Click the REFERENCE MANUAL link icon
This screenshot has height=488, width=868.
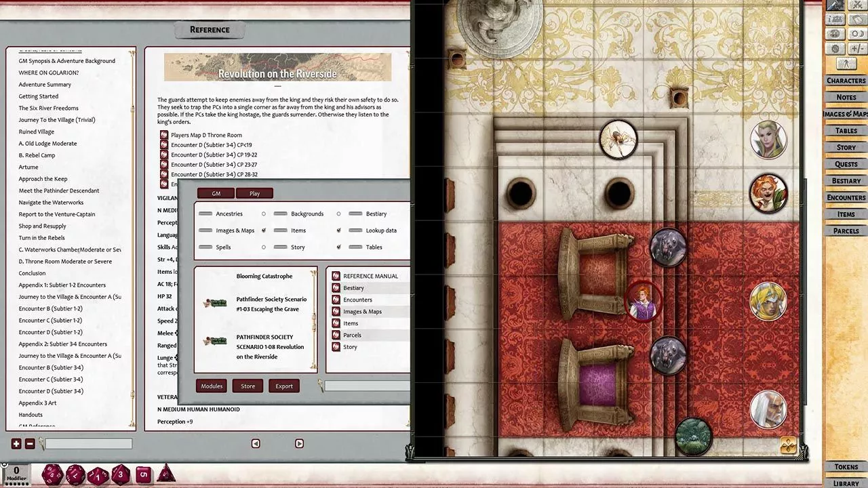[336, 277]
